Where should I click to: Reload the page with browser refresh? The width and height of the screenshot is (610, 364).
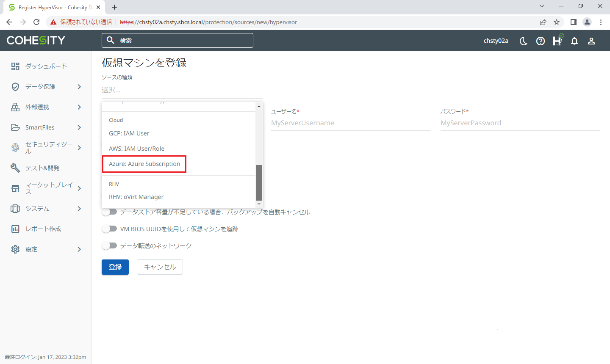36,22
